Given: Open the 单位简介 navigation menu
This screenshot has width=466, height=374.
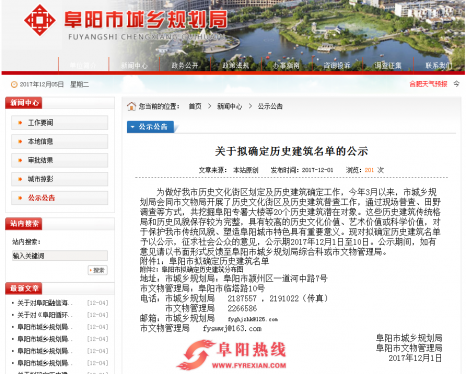Looking at the screenshot, I should tap(83, 65).
